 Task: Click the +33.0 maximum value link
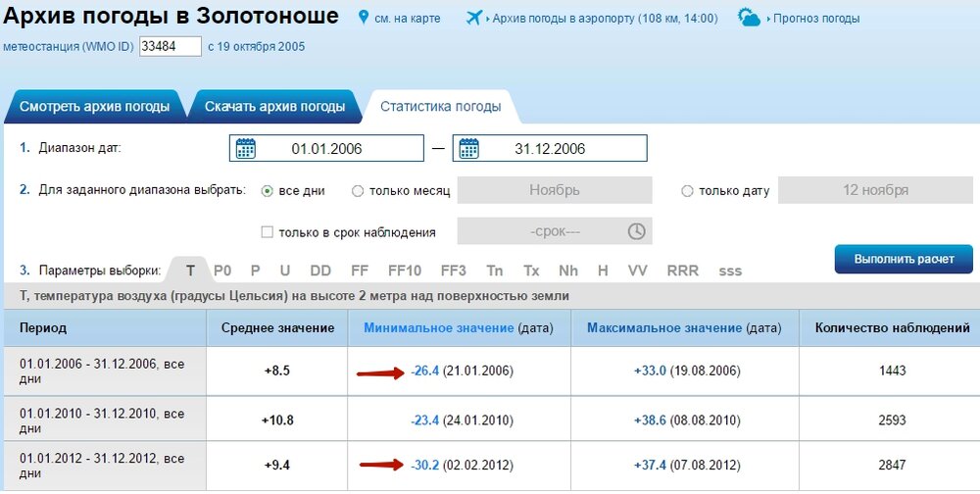[x=650, y=370]
